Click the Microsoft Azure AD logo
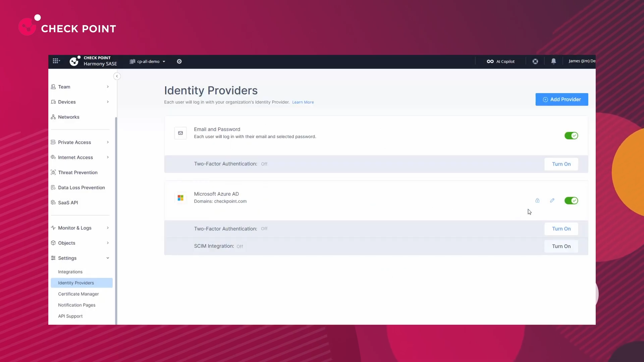The height and width of the screenshot is (362, 644). coord(180,198)
